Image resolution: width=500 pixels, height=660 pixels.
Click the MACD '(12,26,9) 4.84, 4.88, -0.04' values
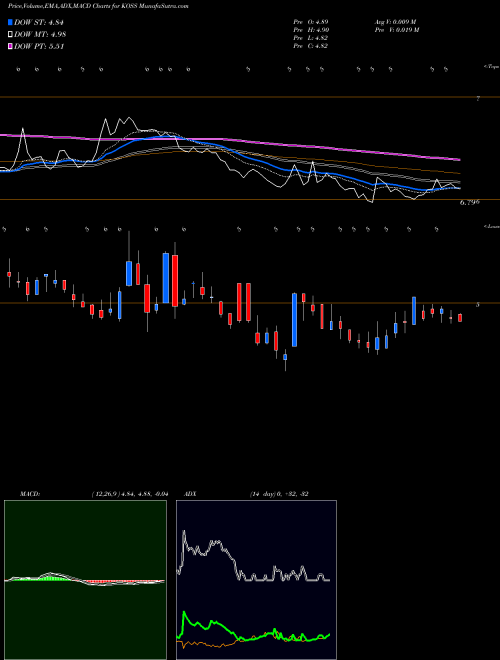click(x=130, y=494)
